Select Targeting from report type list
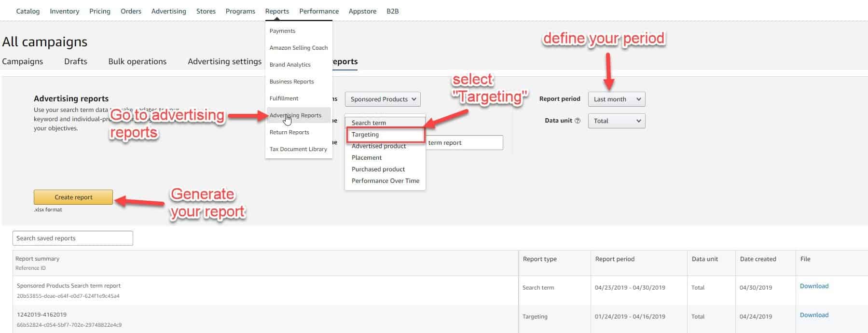The width and height of the screenshot is (868, 333). pyautogui.click(x=365, y=135)
